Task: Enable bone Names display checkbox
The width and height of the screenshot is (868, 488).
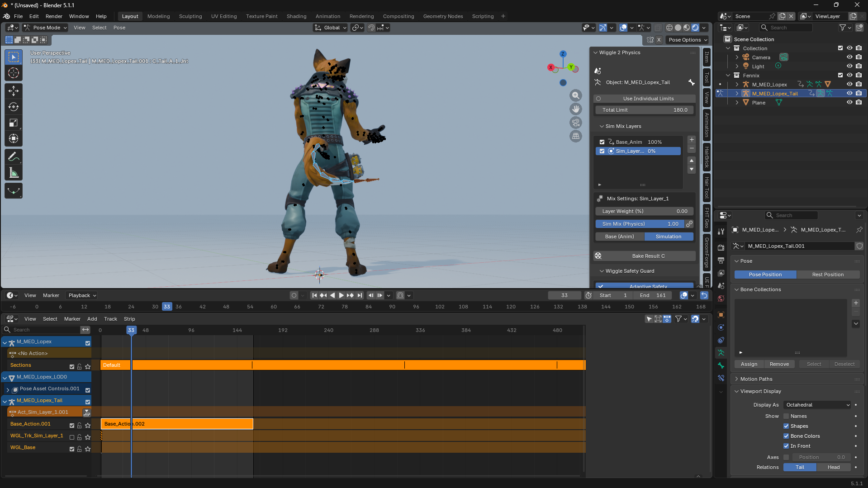Action: pos(786,416)
